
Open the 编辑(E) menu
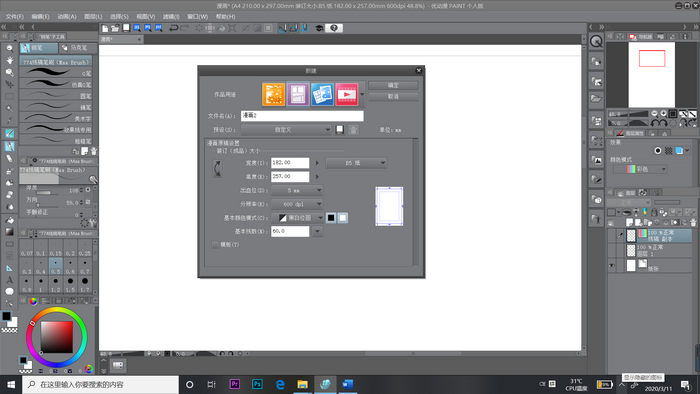point(41,17)
